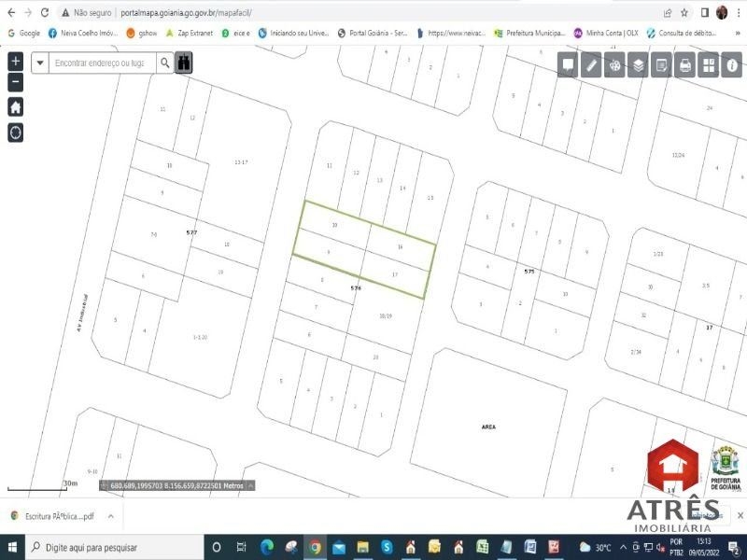Click the address search input field
This screenshot has width=747, height=560.
(x=101, y=63)
